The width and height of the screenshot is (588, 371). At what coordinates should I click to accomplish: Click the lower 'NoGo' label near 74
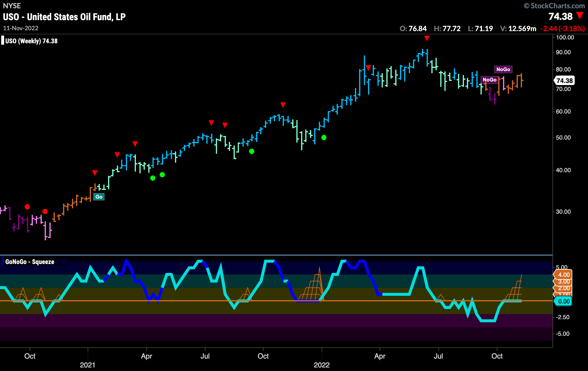[x=489, y=80]
